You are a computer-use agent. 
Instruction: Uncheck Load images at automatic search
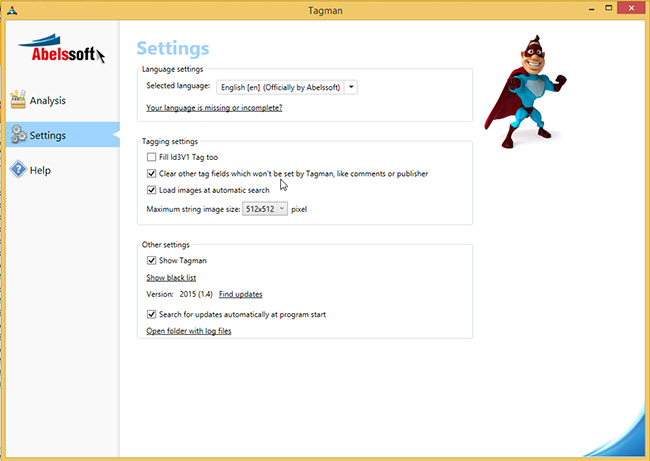pyautogui.click(x=152, y=190)
